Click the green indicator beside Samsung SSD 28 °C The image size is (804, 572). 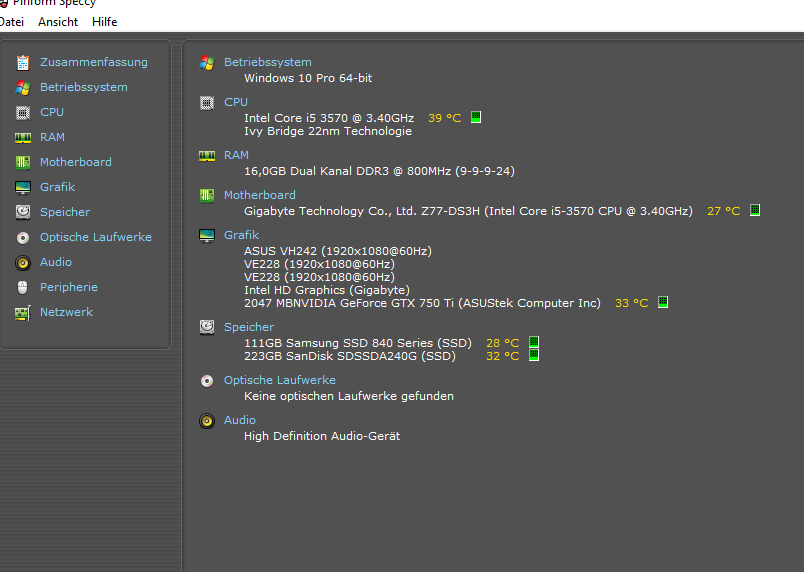[534, 342]
